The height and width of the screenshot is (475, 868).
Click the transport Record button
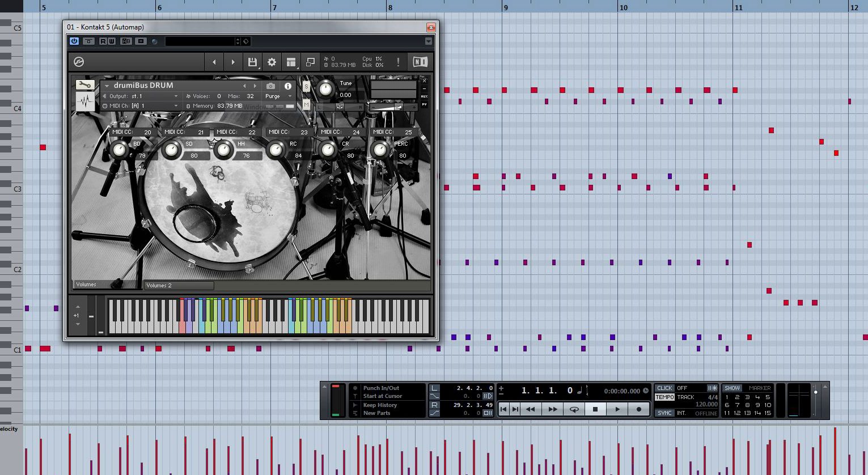638,409
